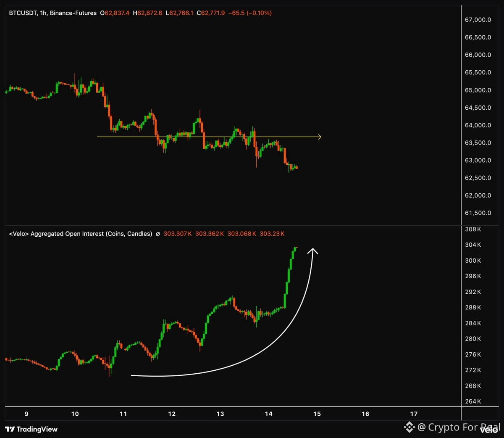Click date 16 on the time axis
This screenshot has width=504, height=438.
(365, 414)
